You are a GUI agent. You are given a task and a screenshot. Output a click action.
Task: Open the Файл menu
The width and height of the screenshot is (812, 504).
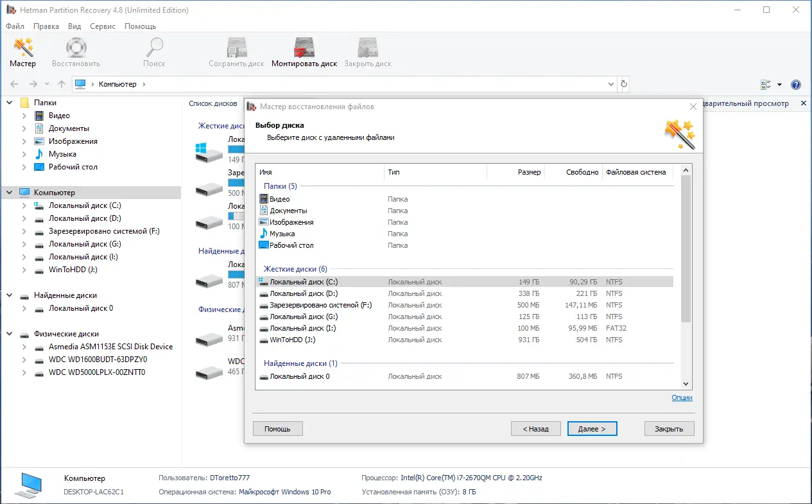click(15, 26)
